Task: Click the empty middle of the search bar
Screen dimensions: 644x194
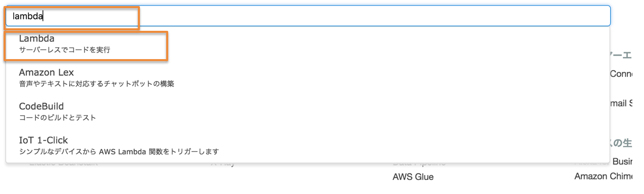Action: 328,16
